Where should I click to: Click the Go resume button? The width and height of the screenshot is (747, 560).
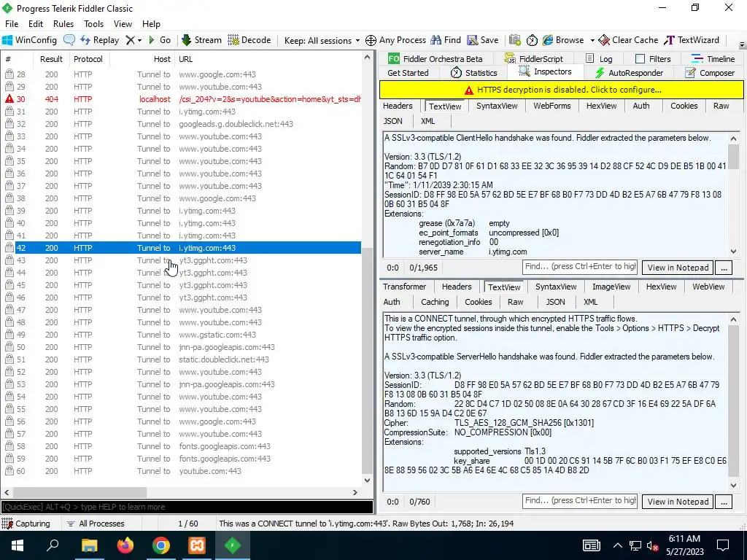pyautogui.click(x=160, y=40)
